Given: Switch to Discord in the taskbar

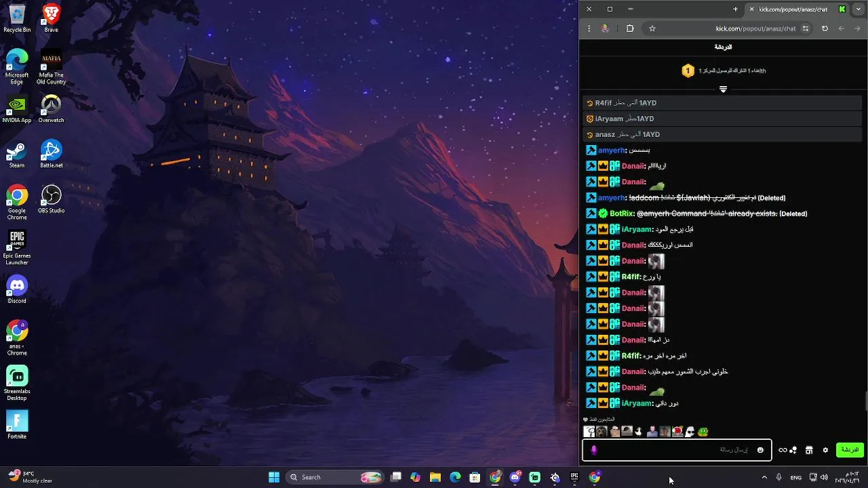Looking at the screenshot, I should [515, 477].
